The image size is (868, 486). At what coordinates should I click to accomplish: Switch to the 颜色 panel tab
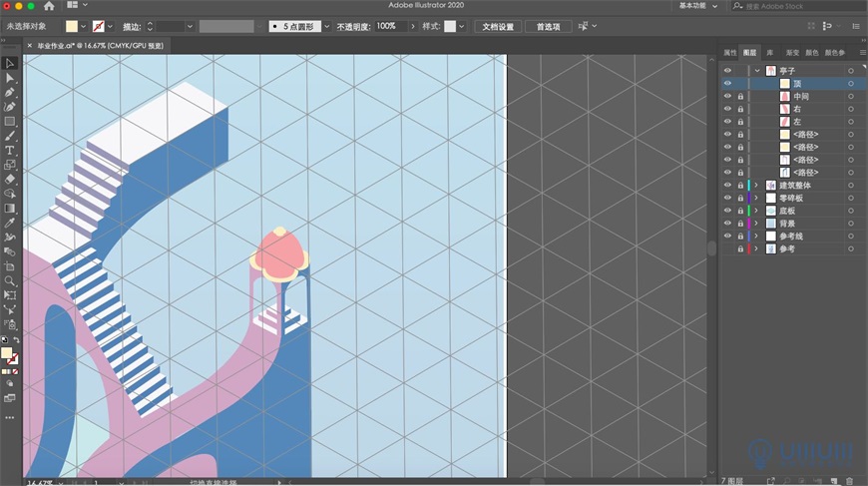(x=811, y=53)
